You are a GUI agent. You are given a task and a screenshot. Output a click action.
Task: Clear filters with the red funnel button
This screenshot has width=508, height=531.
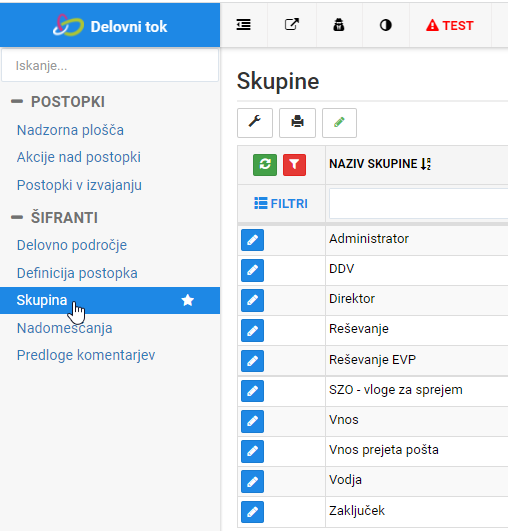[x=294, y=165]
